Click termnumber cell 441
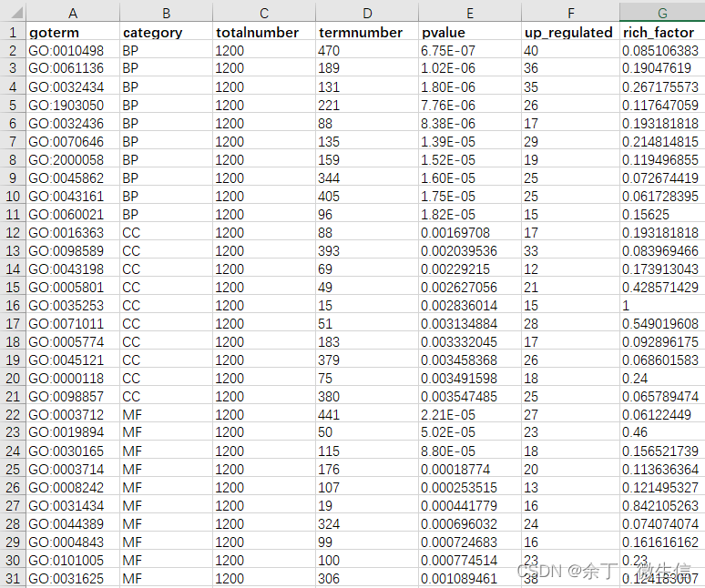This screenshot has width=705, height=588. (x=367, y=414)
